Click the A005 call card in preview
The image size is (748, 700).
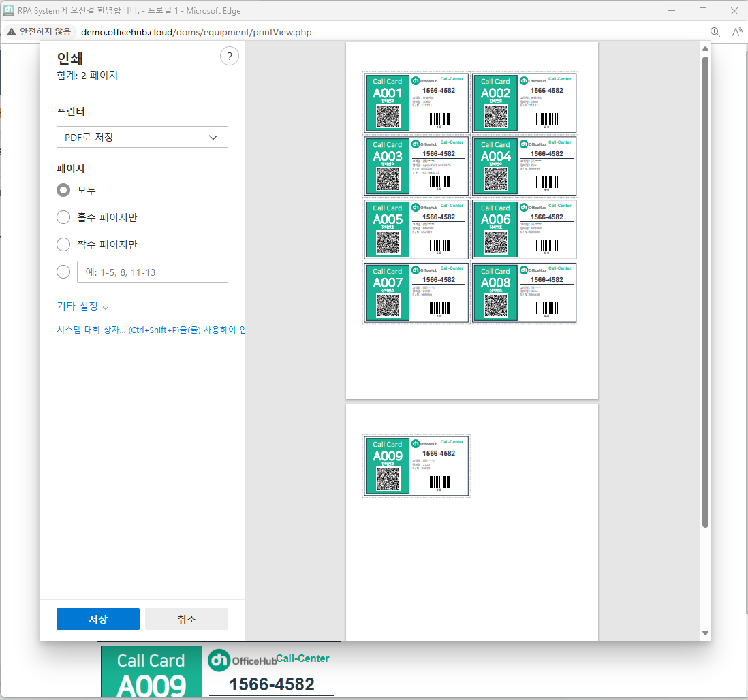tap(416, 229)
